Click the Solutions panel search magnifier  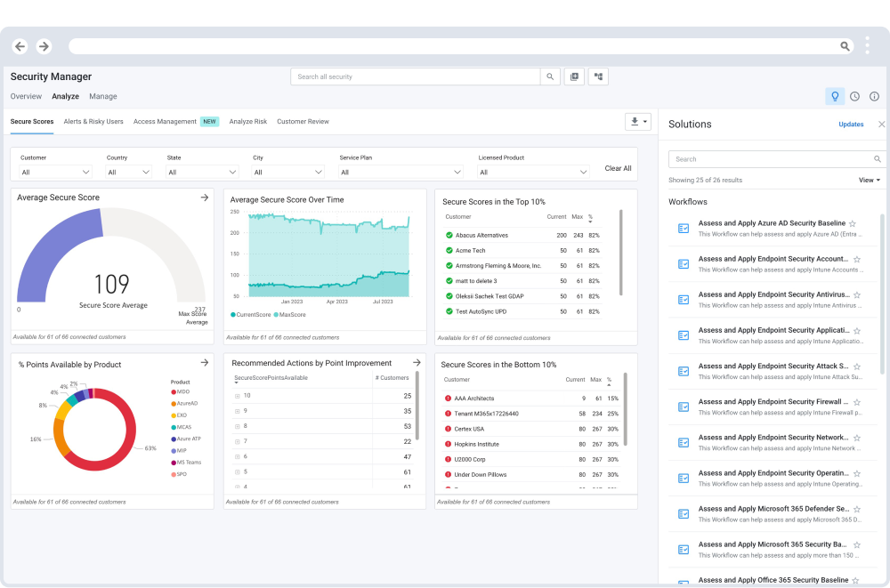point(877,159)
